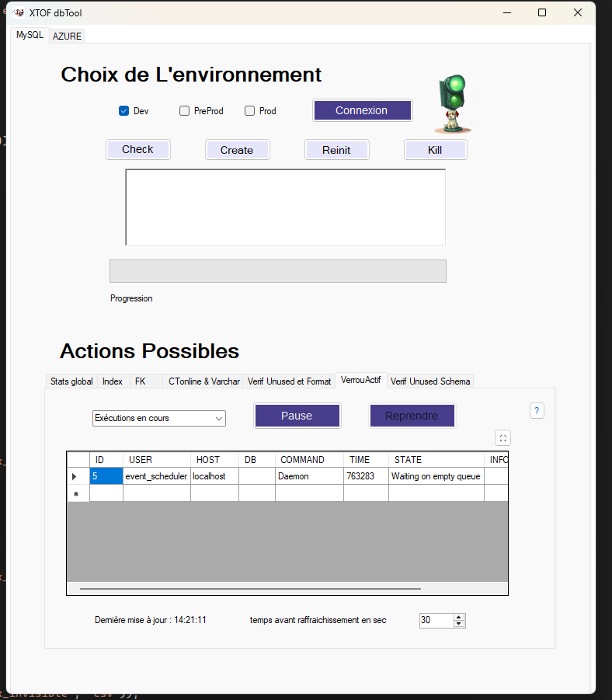Click the Check button
The height and width of the screenshot is (700, 612).
[x=138, y=149]
